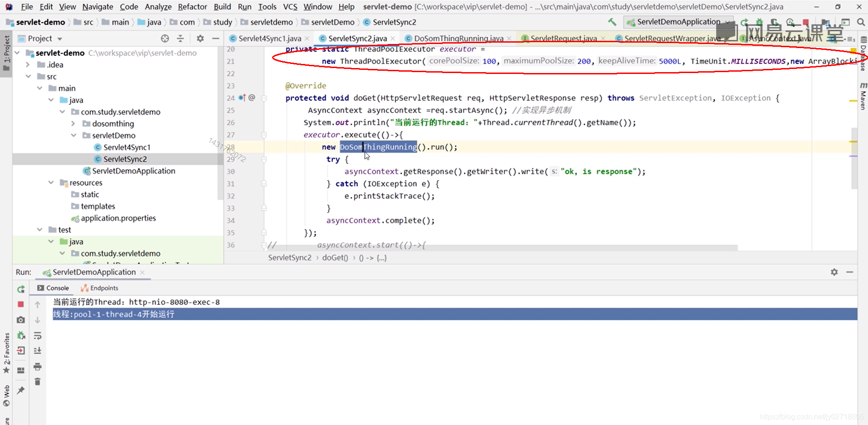Open the Navigate menu
This screenshot has height=425, width=868.
tap(98, 7)
